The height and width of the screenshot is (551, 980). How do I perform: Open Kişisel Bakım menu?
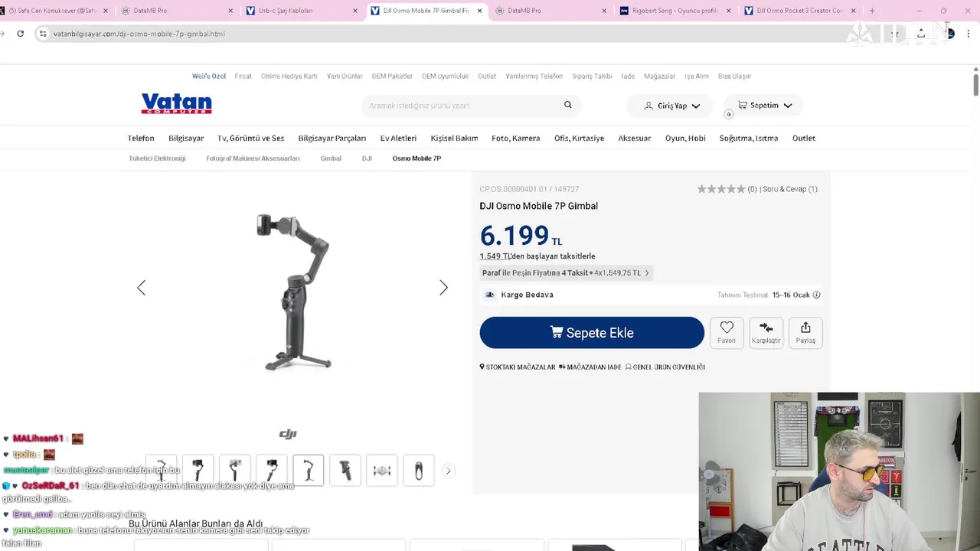pos(454,139)
